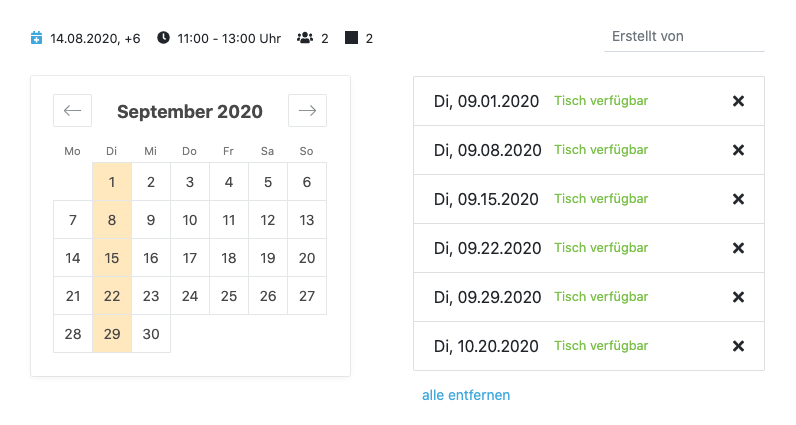Toggle highlighted day 29 in the calendar
This screenshot has width=796, height=425.
(x=112, y=334)
